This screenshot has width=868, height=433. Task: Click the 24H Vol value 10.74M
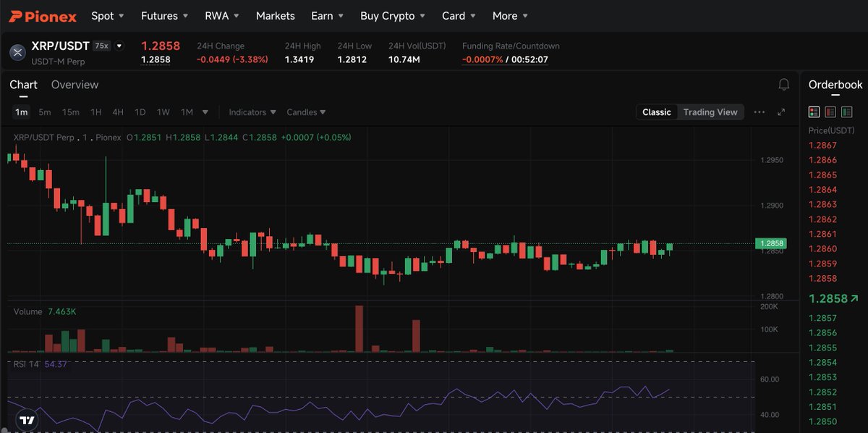point(404,59)
